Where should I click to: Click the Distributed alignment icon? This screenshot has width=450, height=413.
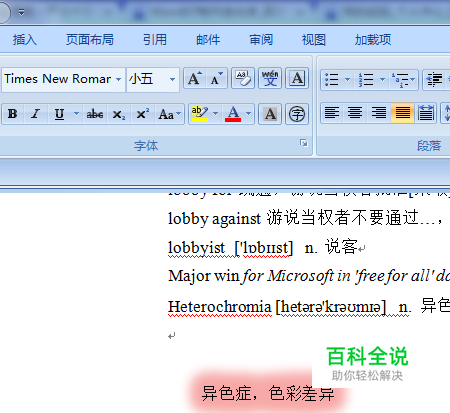[426, 113]
